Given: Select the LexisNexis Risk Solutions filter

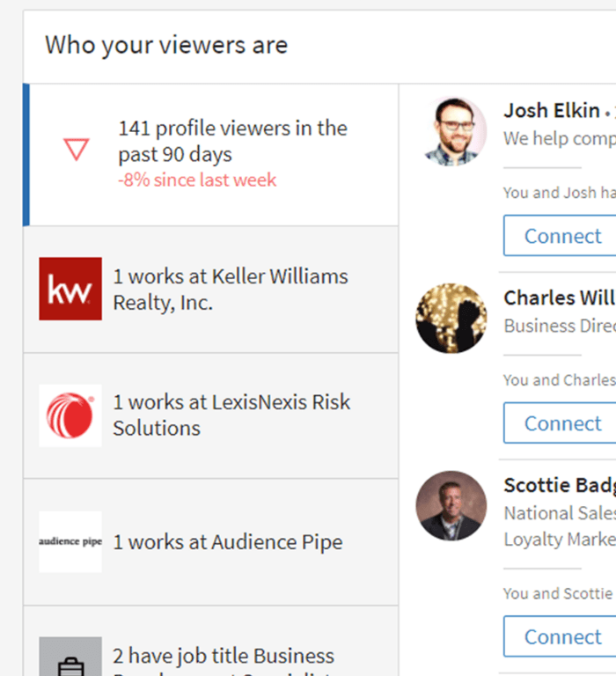Looking at the screenshot, I should [211, 415].
